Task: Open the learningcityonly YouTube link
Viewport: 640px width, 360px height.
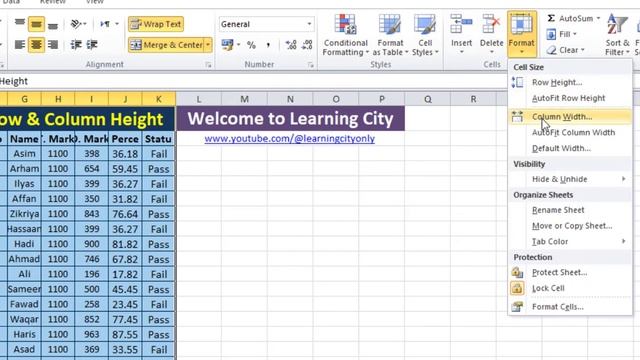Action: (289, 139)
